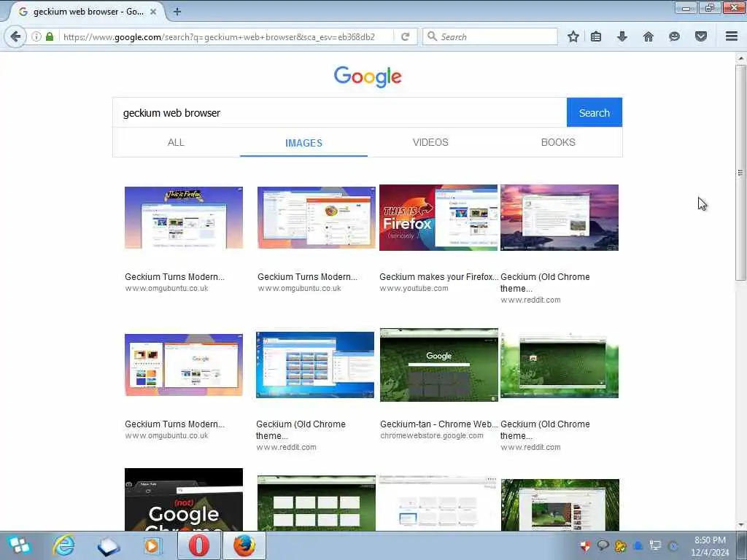
Task: Click the geckium web browser query field
Action: click(x=340, y=113)
